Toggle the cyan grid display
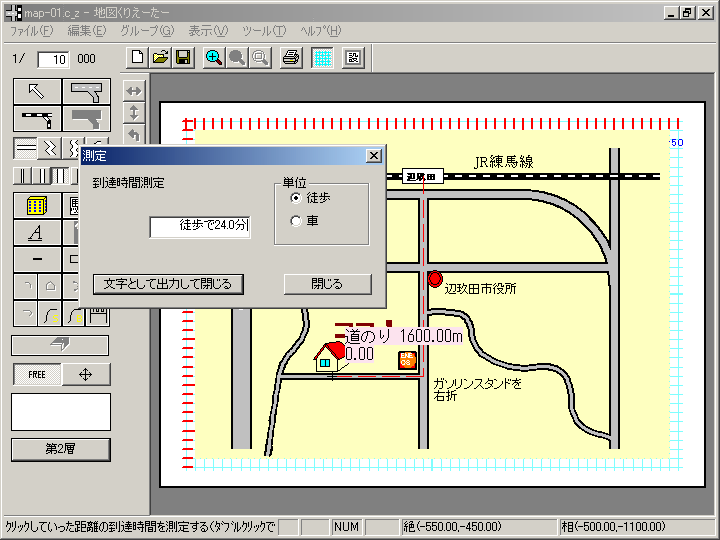 pyautogui.click(x=322, y=58)
